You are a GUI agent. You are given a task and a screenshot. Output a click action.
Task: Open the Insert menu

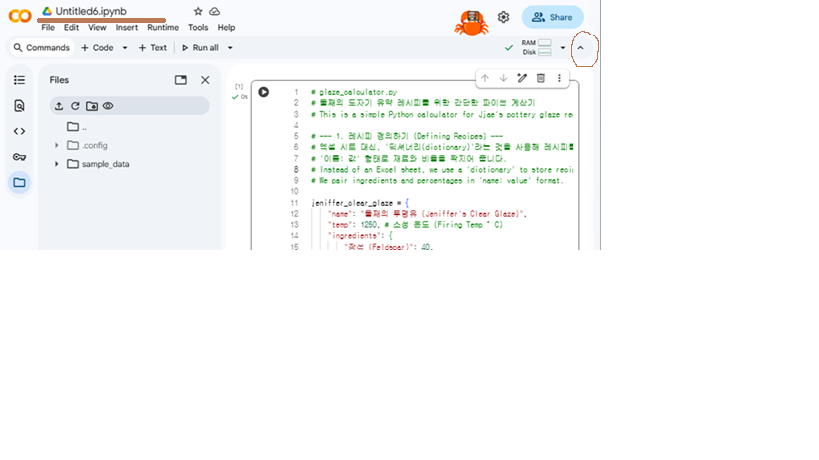coord(127,28)
